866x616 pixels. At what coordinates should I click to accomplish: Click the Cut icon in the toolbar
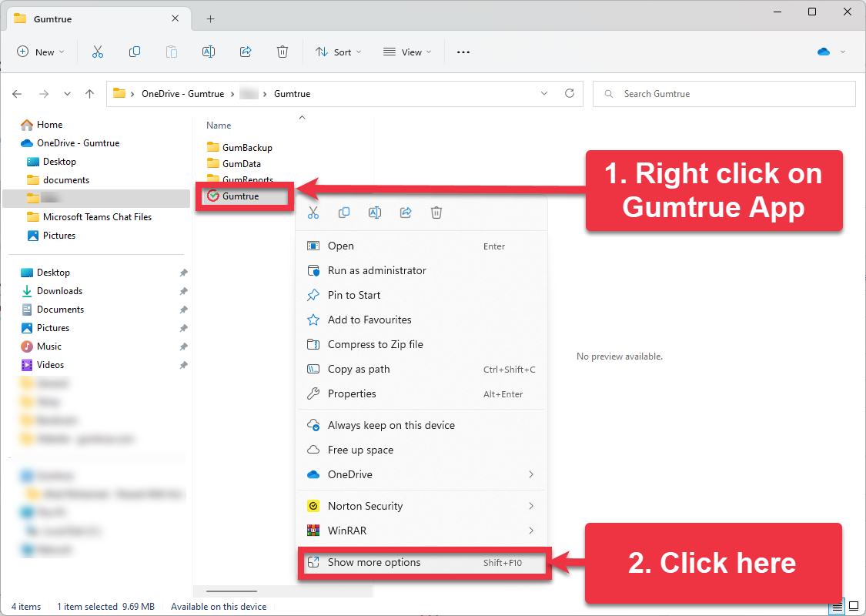(98, 52)
